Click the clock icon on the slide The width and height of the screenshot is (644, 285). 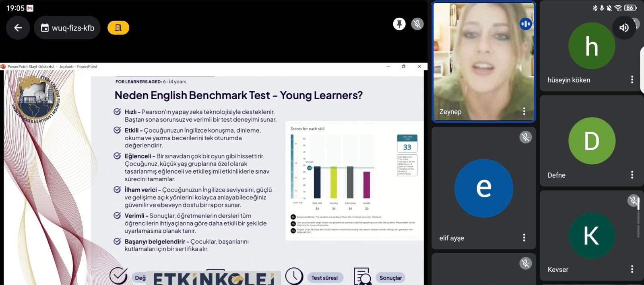pos(294,276)
